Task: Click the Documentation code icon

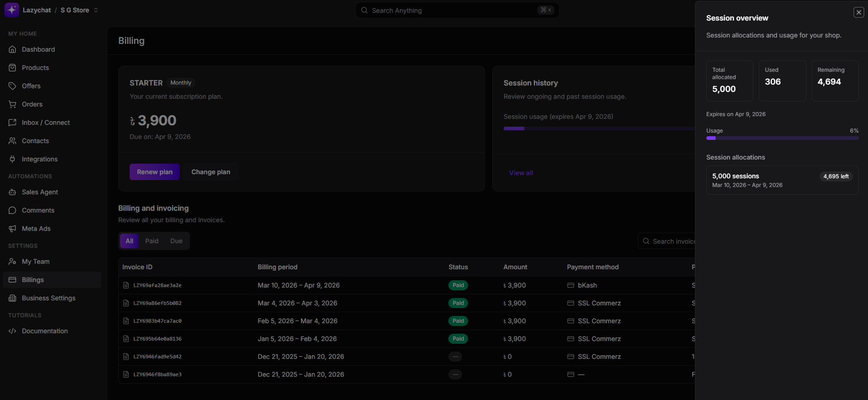Action: [x=12, y=331]
